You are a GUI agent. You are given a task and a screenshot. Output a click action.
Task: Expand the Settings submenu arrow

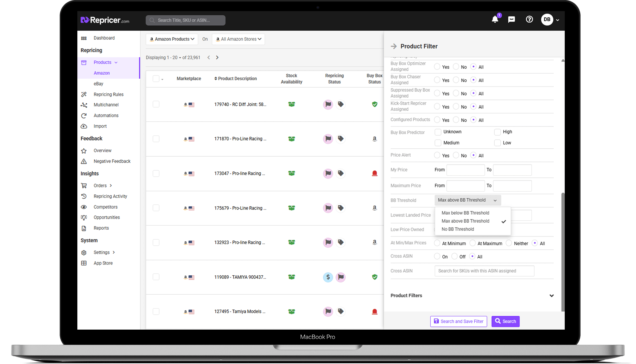click(x=114, y=252)
